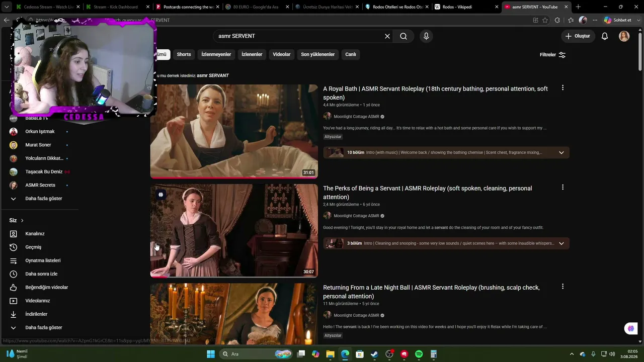Select the Canlı filter chip

pyautogui.click(x=351, y=54)
